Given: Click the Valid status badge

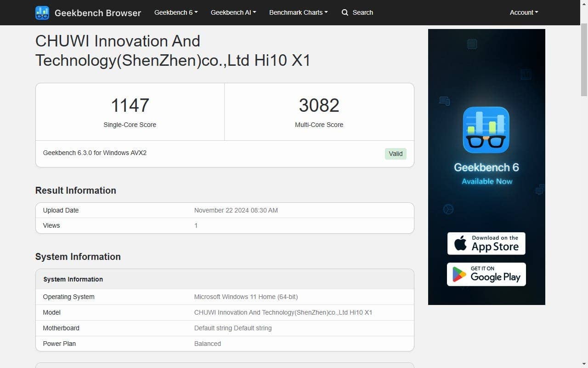Looking at the screenshot, I should click(396, 154).
